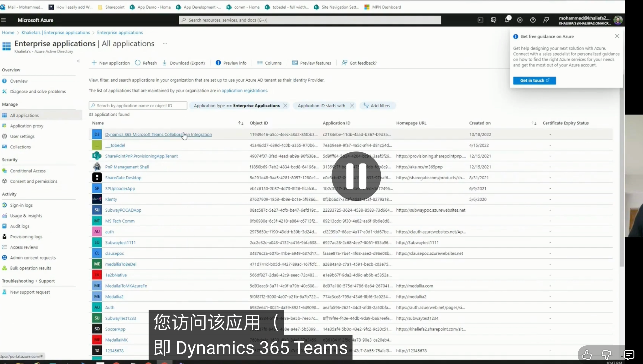Open Usage & insights

26,216
